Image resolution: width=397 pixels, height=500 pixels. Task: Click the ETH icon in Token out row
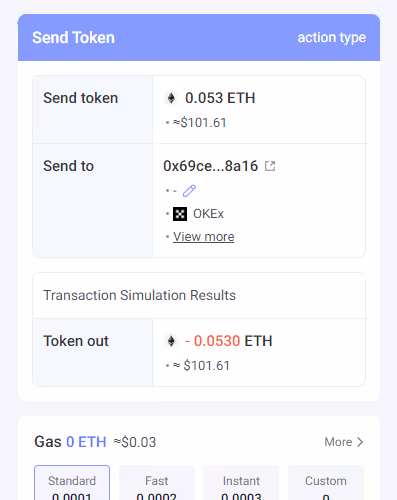pyautogui.click(x=171, y=341)
